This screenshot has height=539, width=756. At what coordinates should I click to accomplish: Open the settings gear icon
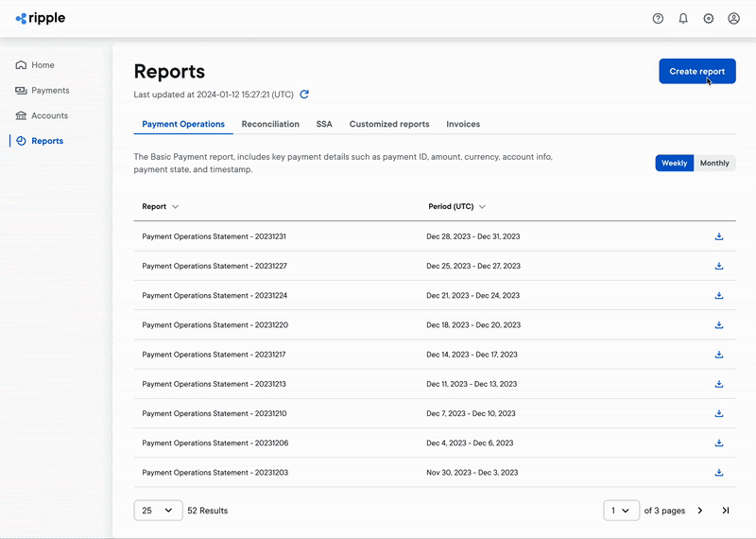709,18
